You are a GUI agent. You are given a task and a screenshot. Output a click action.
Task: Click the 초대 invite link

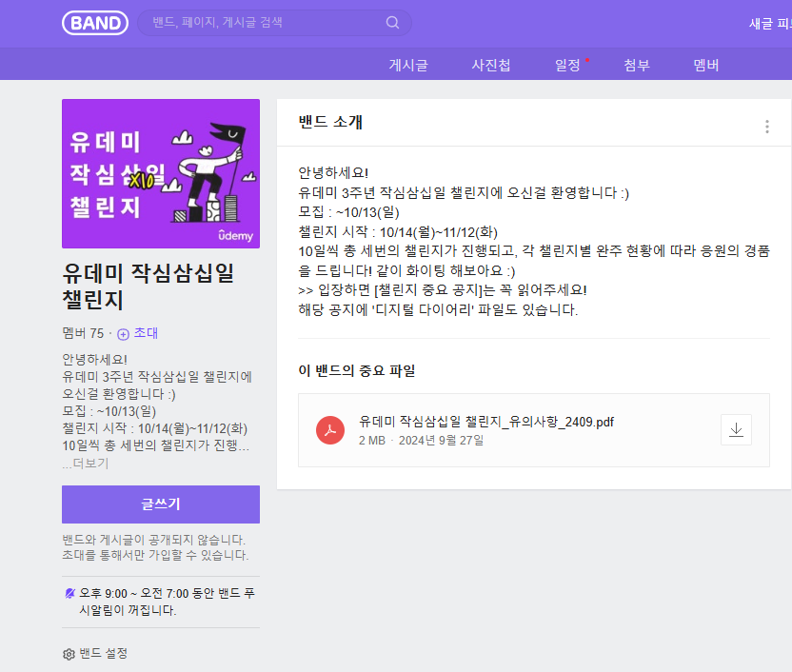tap(137, 333)
